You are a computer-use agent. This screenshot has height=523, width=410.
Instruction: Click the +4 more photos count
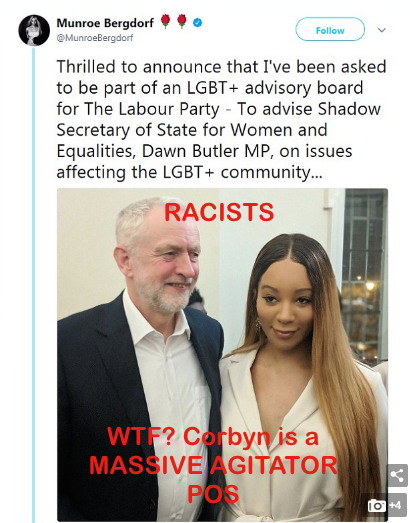tap(395, 505)
